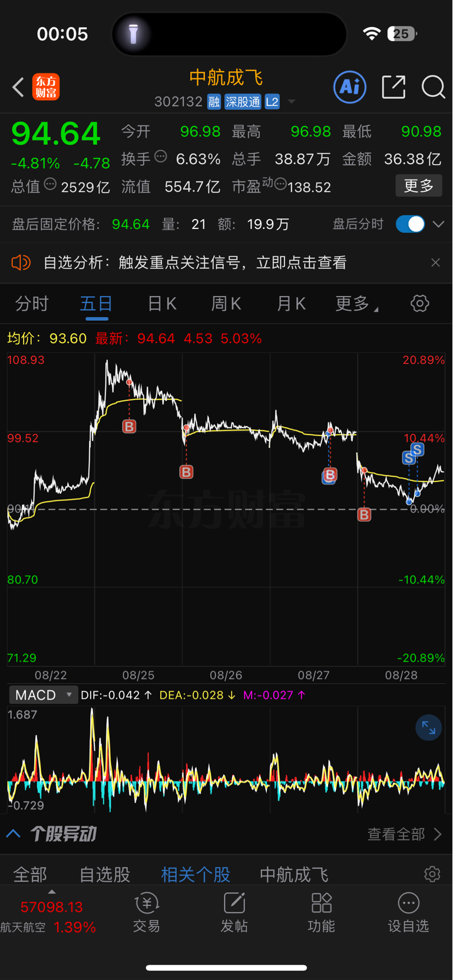Image resolution: width=453 pixels, height=980 pixels.
Task: Tap the battery level indicator
Action: click(x=402, y=34)
